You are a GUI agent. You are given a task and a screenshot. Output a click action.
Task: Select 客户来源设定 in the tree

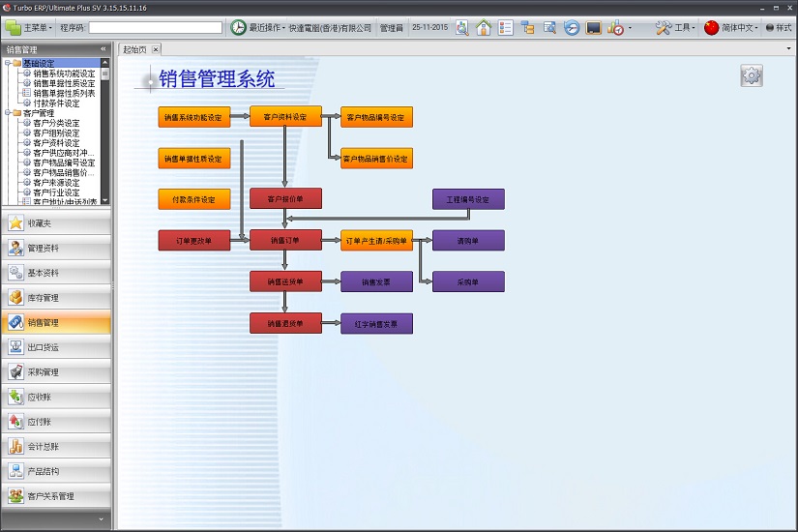click(56, 182)
